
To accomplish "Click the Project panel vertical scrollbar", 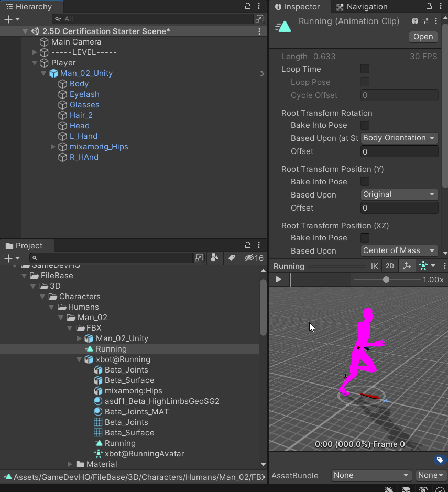I will click(263, 308).
